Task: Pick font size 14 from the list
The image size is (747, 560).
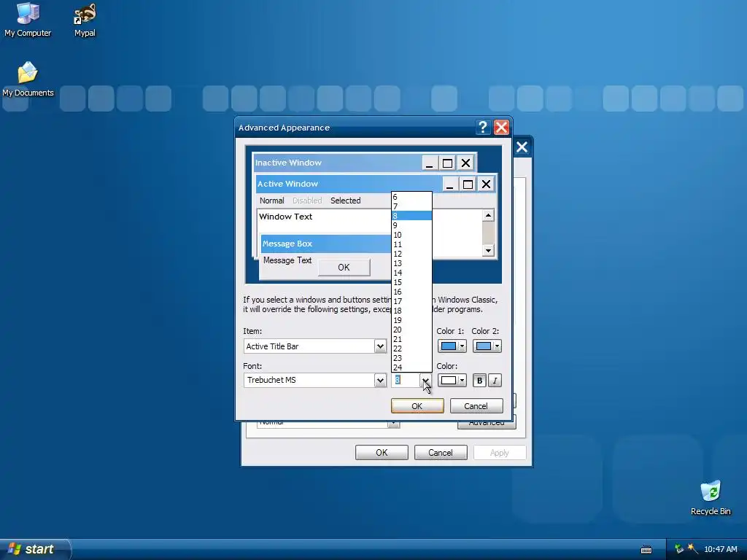Action: click(x=411, y=273)
